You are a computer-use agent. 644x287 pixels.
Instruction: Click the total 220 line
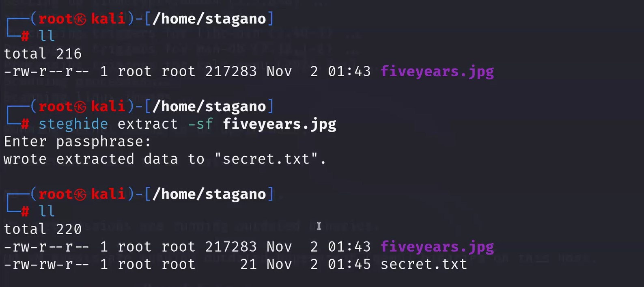[43, 229]
